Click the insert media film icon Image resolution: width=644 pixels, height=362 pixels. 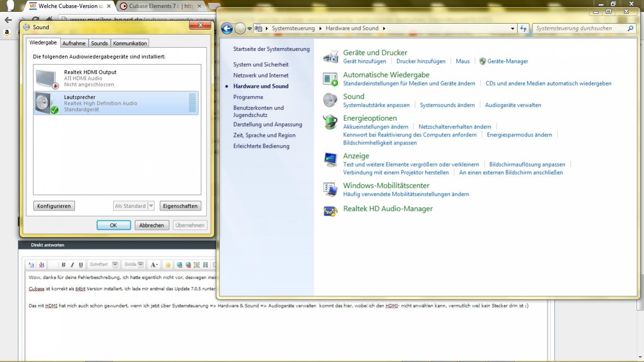click(205, 265)
